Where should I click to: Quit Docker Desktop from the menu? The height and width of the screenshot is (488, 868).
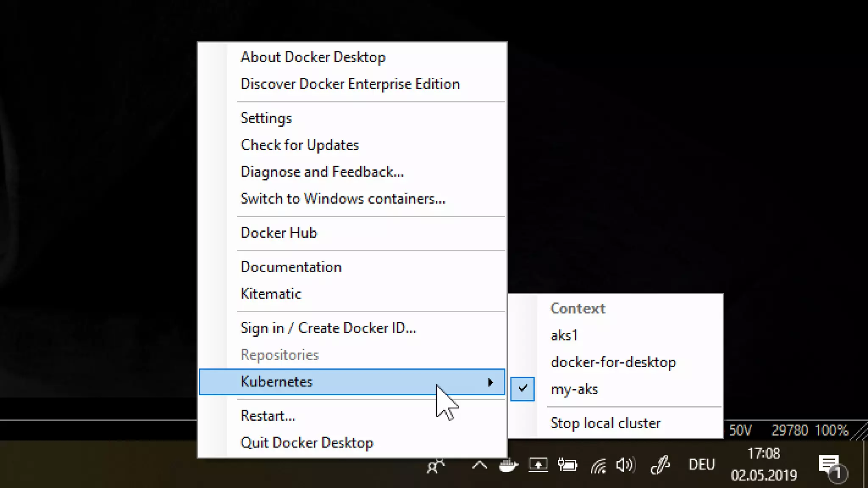pos(306,443)
